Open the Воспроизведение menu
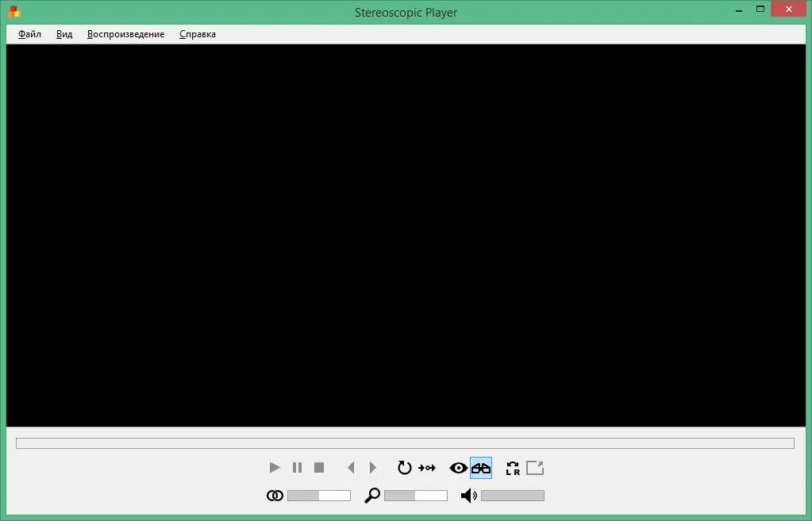Screen dimensions: 812x521 click(126, 34)
